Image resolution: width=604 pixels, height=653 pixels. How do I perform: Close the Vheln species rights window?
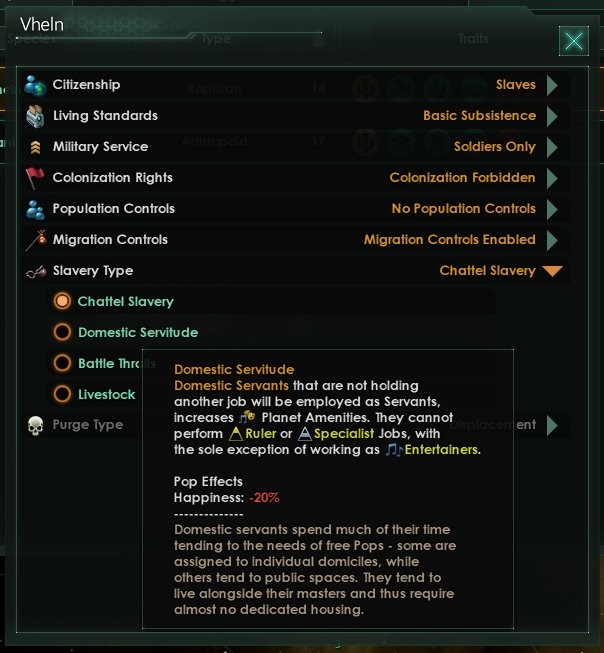[x=574, y=41]
